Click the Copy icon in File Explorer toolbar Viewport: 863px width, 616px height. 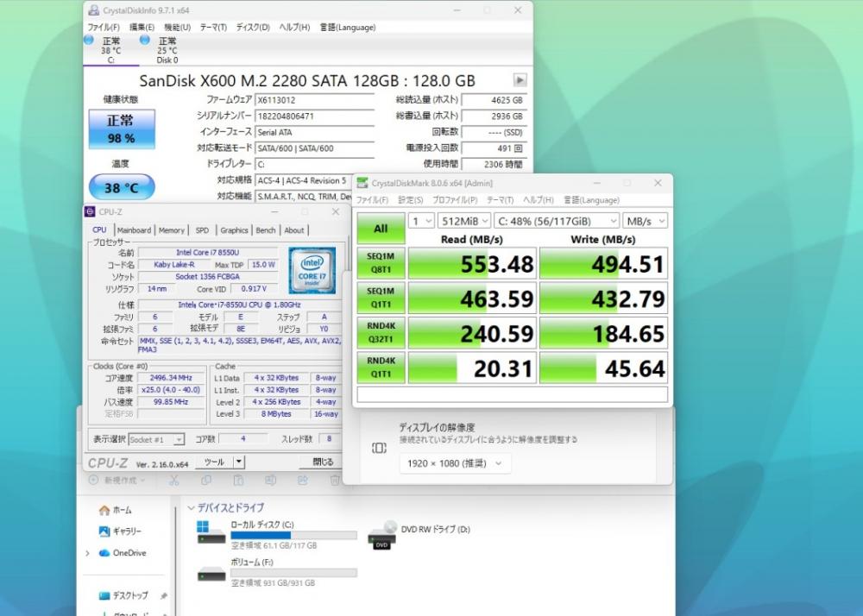pyautogui.click(x=206, y=481)
